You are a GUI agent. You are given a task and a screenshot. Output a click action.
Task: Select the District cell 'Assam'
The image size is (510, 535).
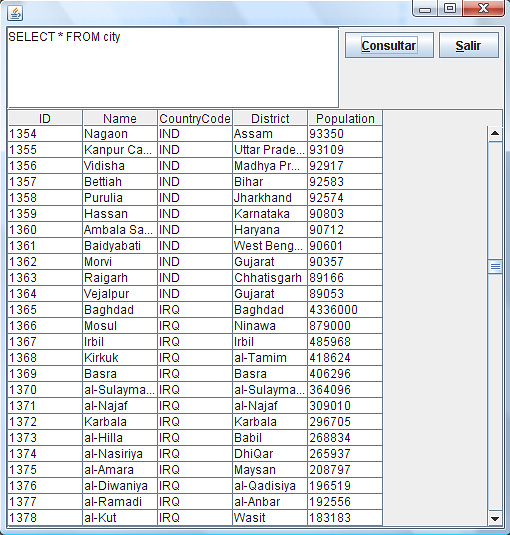(270, 134)
